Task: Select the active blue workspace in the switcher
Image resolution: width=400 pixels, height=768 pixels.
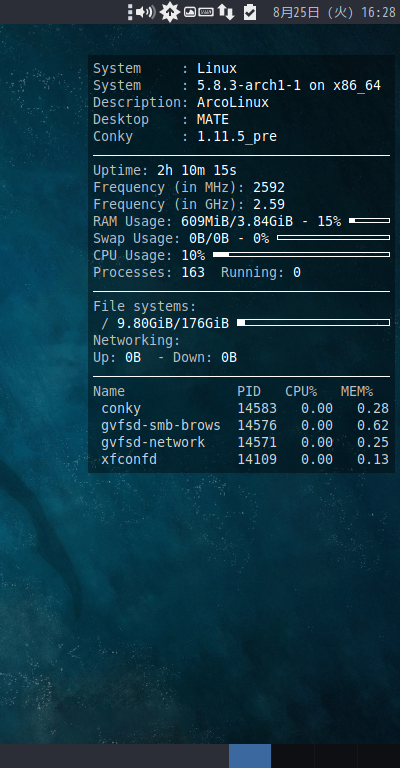Action: click(250, 756)
